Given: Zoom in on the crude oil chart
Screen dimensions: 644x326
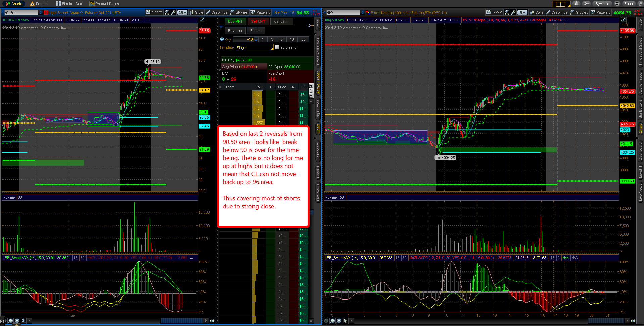Looking at the screenshot, I should point(11,321).
